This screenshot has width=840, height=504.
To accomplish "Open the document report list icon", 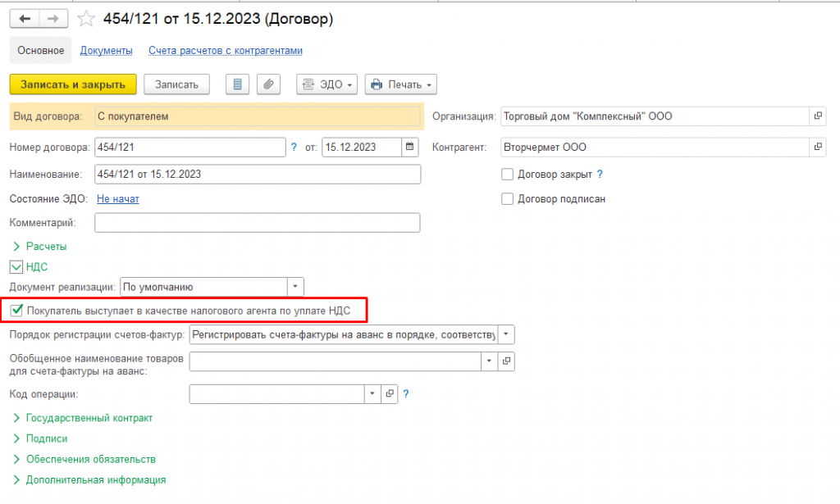I will point(237,84).
